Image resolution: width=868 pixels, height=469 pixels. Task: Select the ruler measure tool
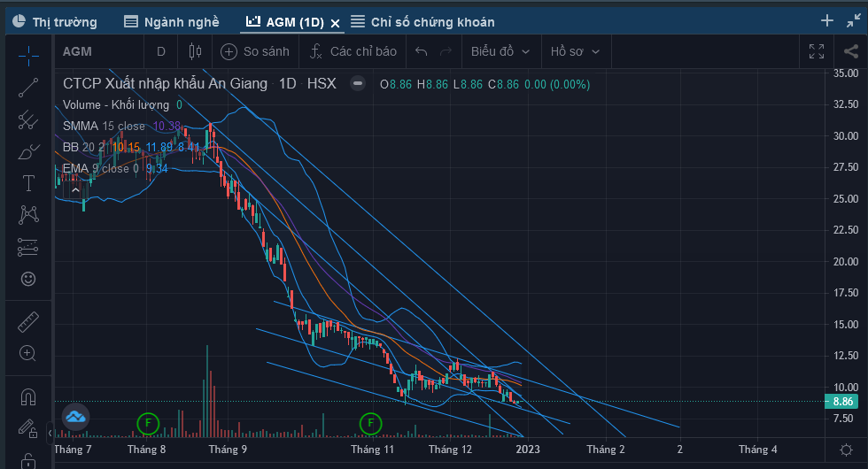[28, 322]
